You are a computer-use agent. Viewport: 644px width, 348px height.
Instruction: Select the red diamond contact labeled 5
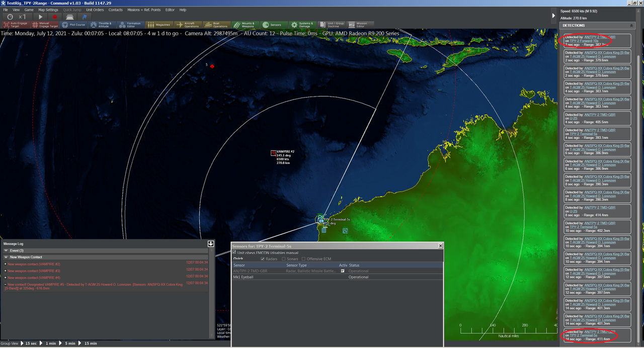click(x=212, y=66)
